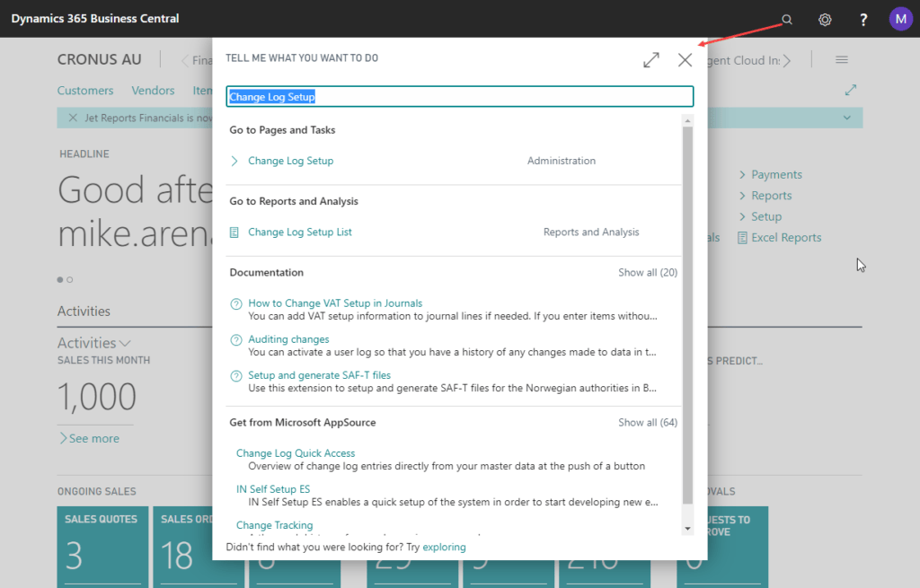Click help icon beside SAF-T files article
Image resolution: width=920 pixels, height=588 pixels.
236,376
